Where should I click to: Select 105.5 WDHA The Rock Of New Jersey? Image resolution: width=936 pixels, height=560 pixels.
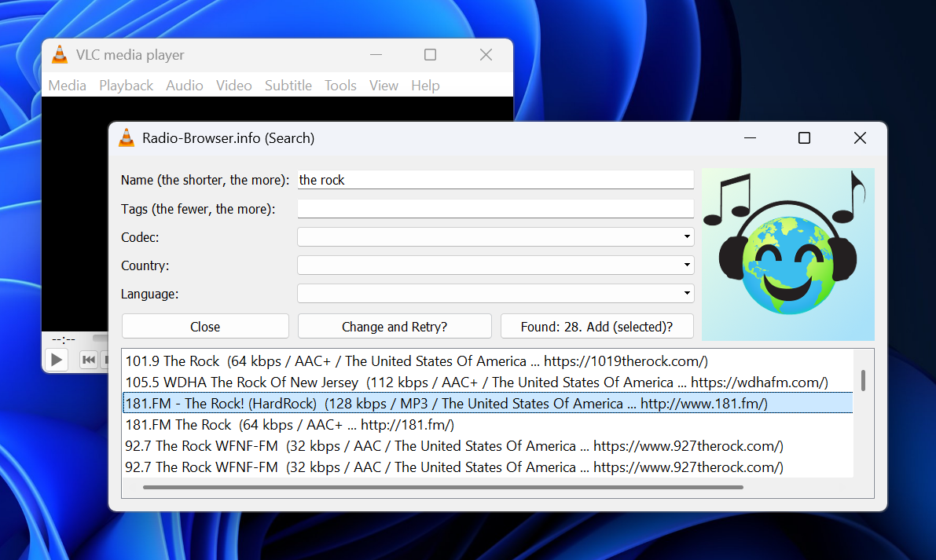click(x=488, y=382)
